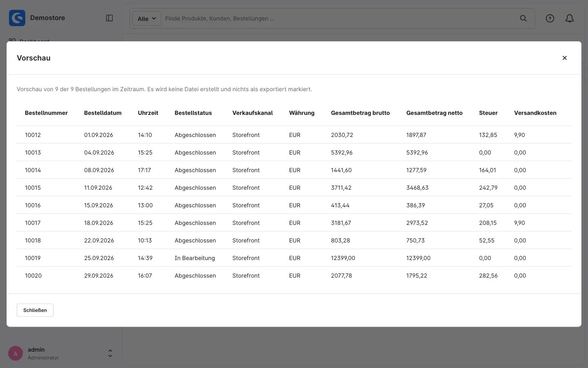Click the Bestelldatum column header

[x=103, y=113]
